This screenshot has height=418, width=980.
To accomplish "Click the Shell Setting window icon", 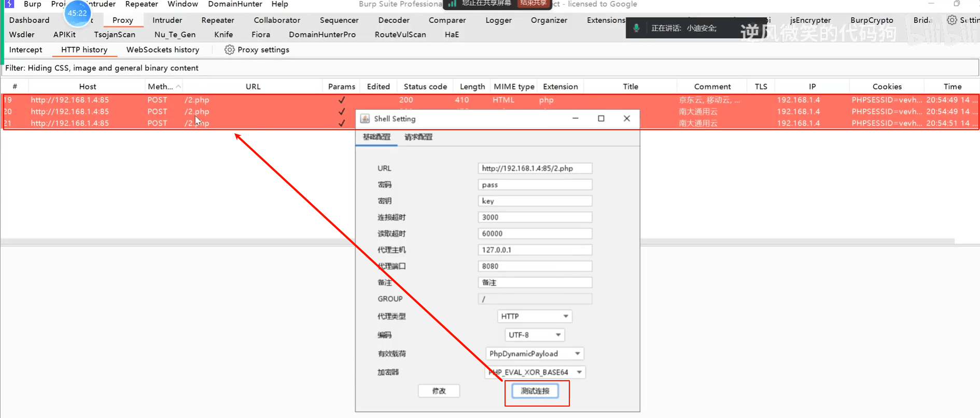I will pos(365,119).
